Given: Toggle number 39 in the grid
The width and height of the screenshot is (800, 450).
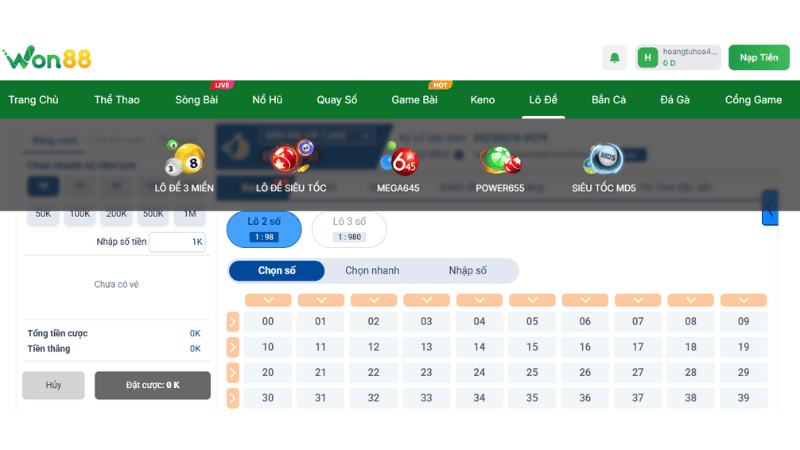Looking at the screenshot, I should 743,398.
